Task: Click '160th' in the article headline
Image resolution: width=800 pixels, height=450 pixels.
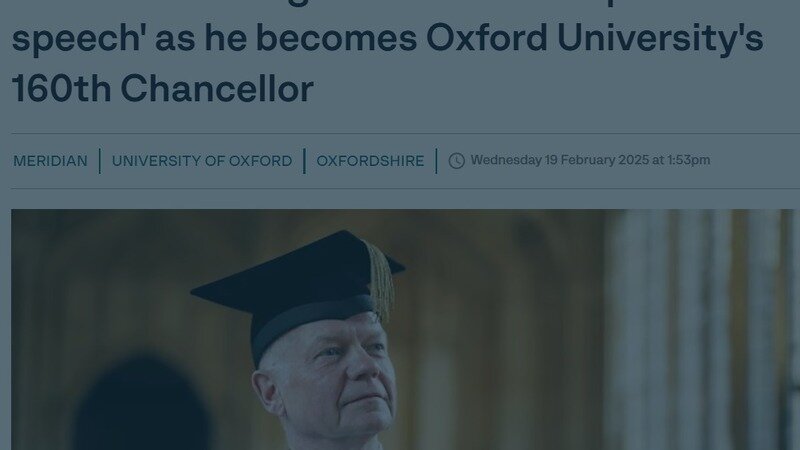Action: coord(60,89)
